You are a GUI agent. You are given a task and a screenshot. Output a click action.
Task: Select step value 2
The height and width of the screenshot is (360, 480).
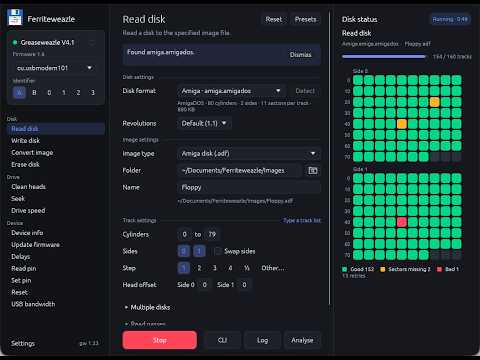[199, 268]
